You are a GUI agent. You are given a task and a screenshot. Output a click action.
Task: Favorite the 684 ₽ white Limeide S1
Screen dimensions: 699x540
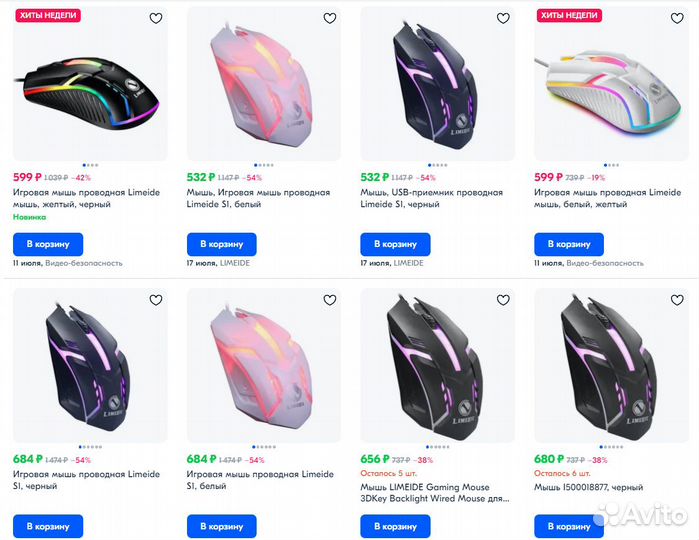pos(330,300)
